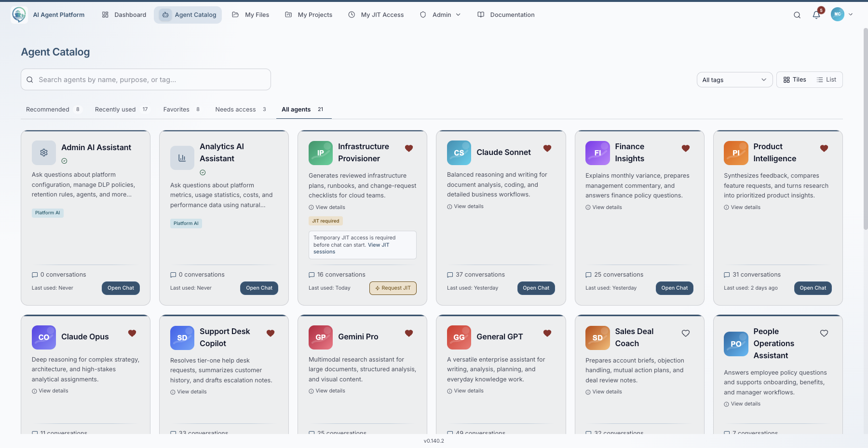The height and width of the screenshot is (448, 868).
Task: Expand the Admin menu in navigation
Action: pyautogui.click(x=440, y=15)
